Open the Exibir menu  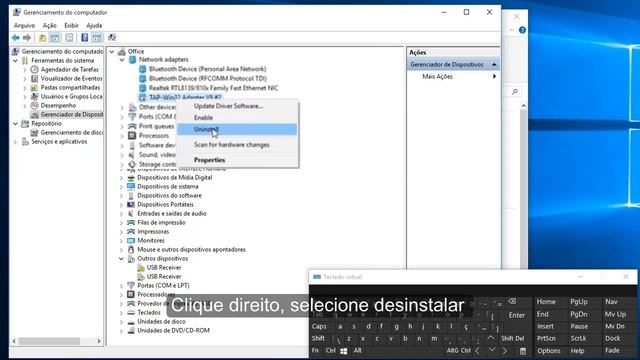point(71,25)
